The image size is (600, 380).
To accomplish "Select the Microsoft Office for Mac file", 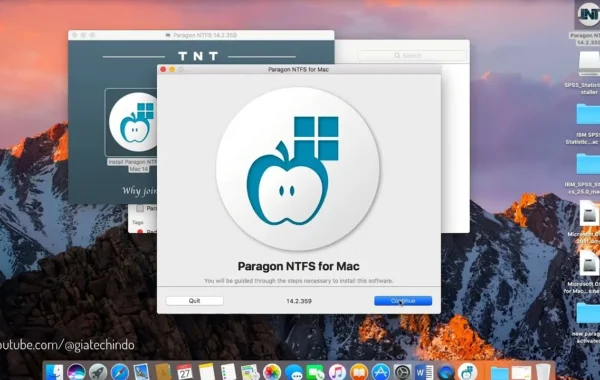I will (x=589, y=263).
